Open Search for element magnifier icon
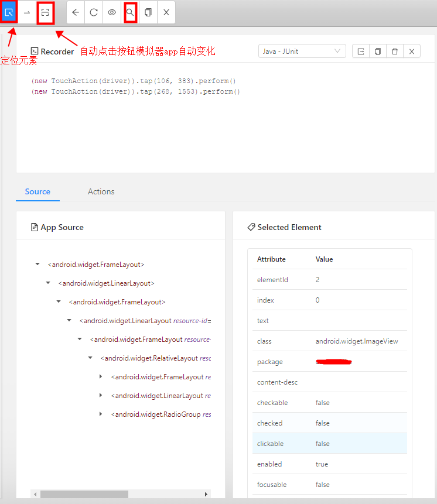 point(130,12)
